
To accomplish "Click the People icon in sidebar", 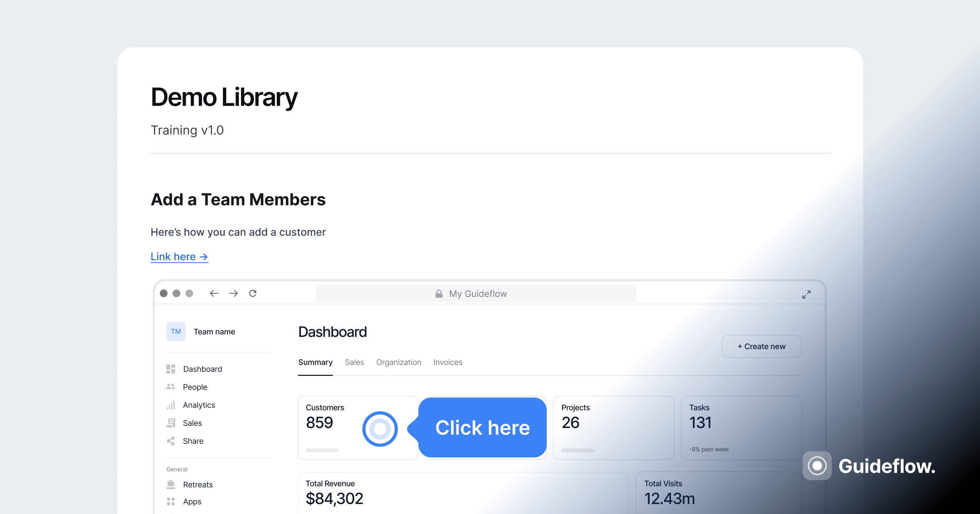I will pos(171,387).
